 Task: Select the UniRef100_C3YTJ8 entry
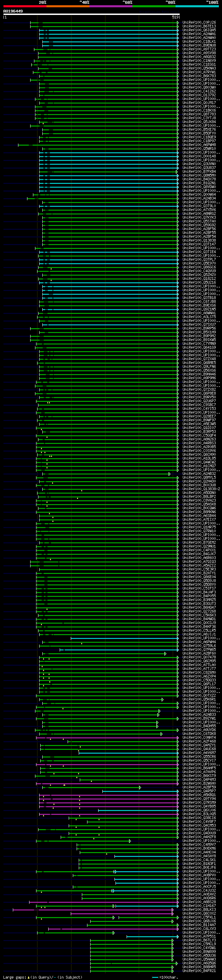pos(199,118)
